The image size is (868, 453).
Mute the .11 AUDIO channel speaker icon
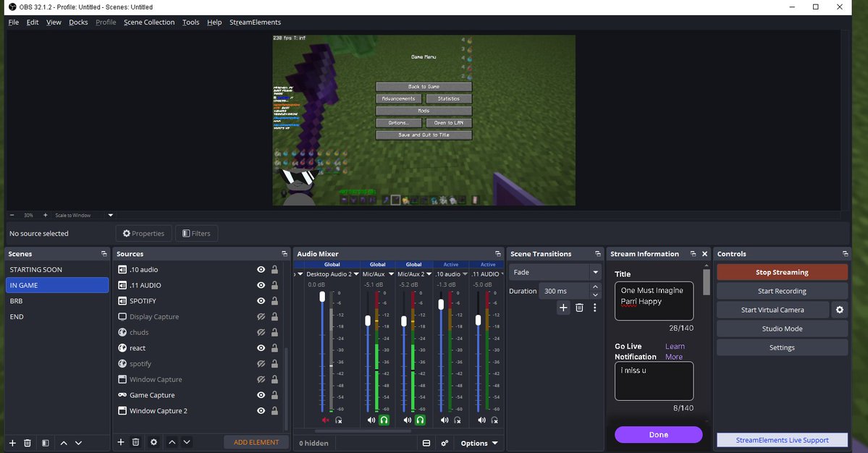pyautogui.click(x=481, y=420)
